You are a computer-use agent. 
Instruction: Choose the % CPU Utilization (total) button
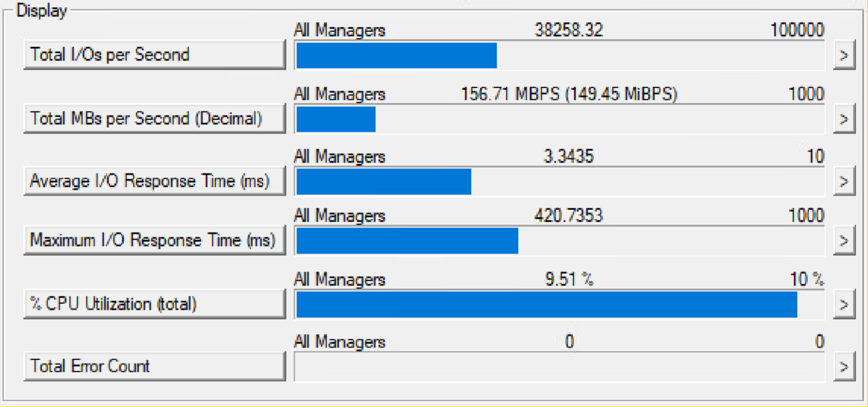(x=155, y=304)
